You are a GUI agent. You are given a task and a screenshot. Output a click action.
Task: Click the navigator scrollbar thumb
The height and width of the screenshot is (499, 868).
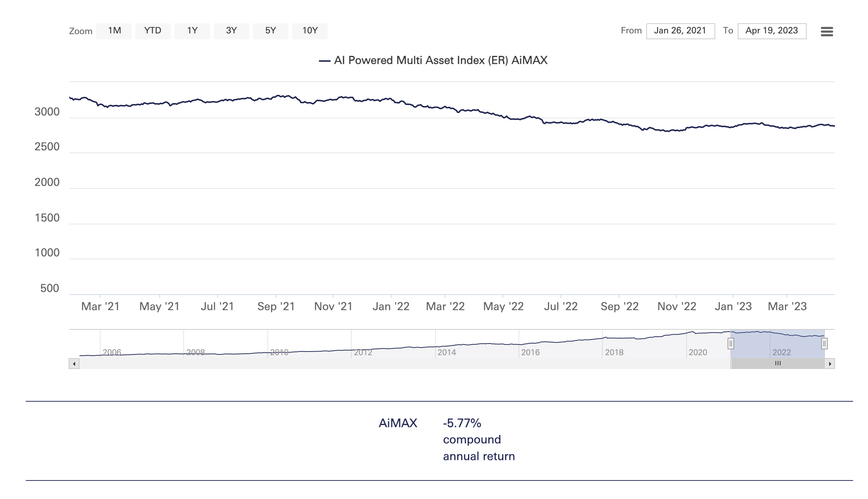pos(778,364)
